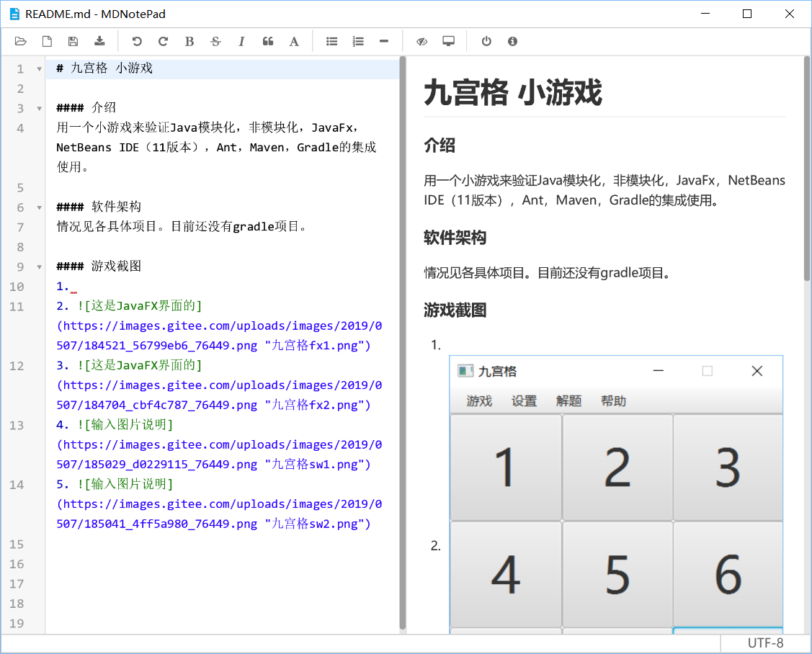Screen dimensions: 812x654
Task: Click the 游戏 menu in preview image
Action: pyautogui.click(x=479, y=401)
